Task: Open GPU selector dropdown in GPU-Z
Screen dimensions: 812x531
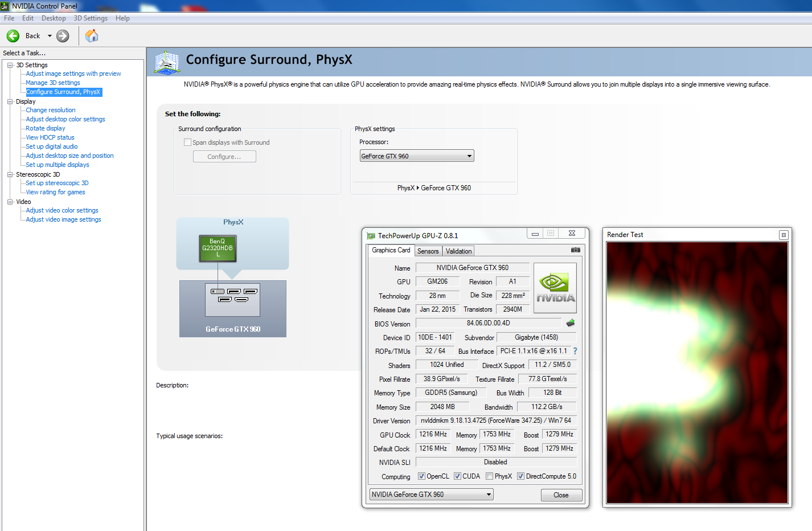Action: (x=431, y=495)
